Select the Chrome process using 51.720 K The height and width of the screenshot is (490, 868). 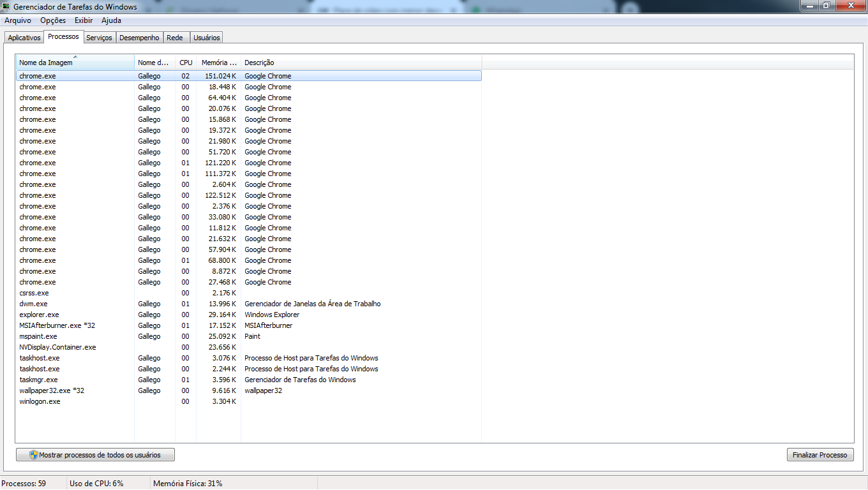pyautogui.click(x=249, y=152)
